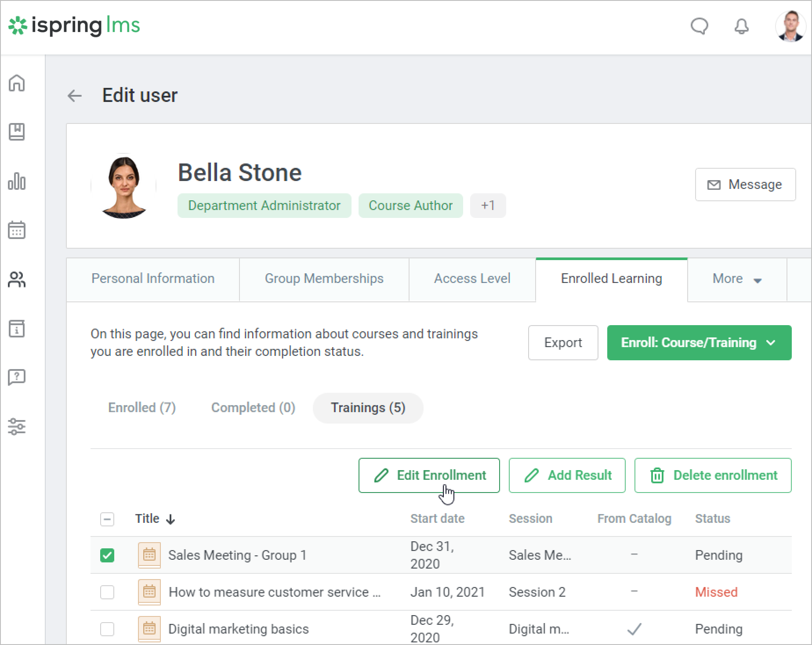Open the settings sliders icon
The width and height of the screenshot is (812, 645).
pyautogui.click(x=17, y=426)
